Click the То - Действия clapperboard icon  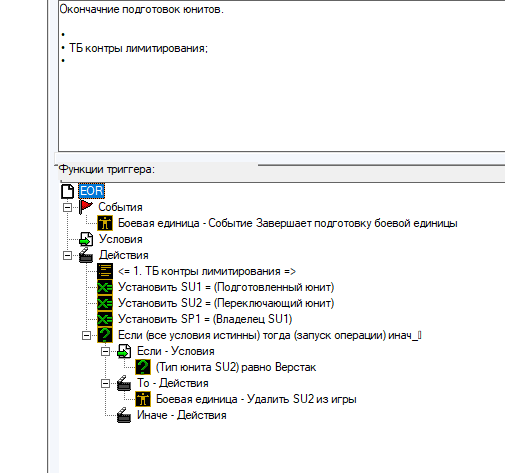coord(124,383)
